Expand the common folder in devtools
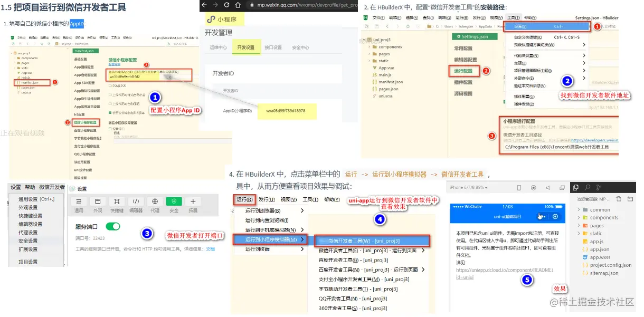The height and width of the screenshot is (317, 644). (579, 209)
